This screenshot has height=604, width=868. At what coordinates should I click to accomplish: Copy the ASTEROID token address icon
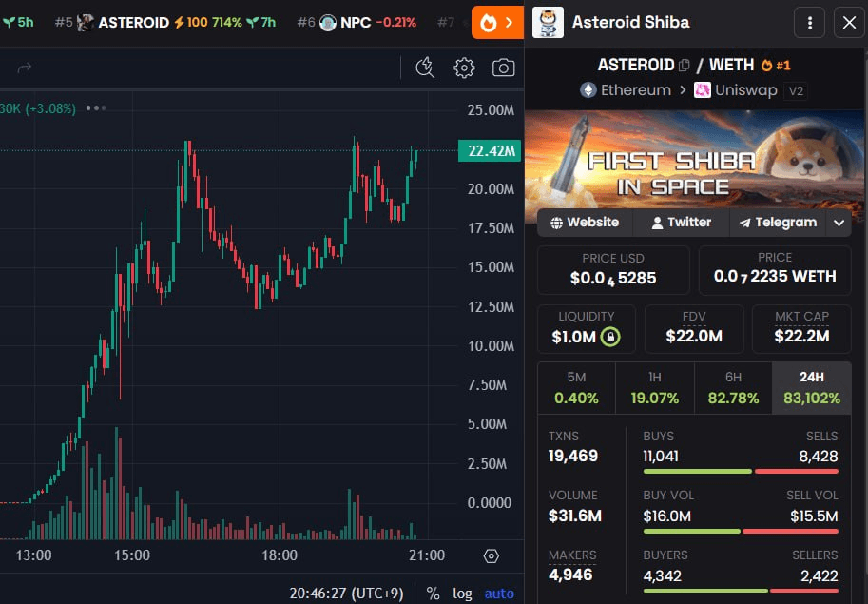point(685,66)
